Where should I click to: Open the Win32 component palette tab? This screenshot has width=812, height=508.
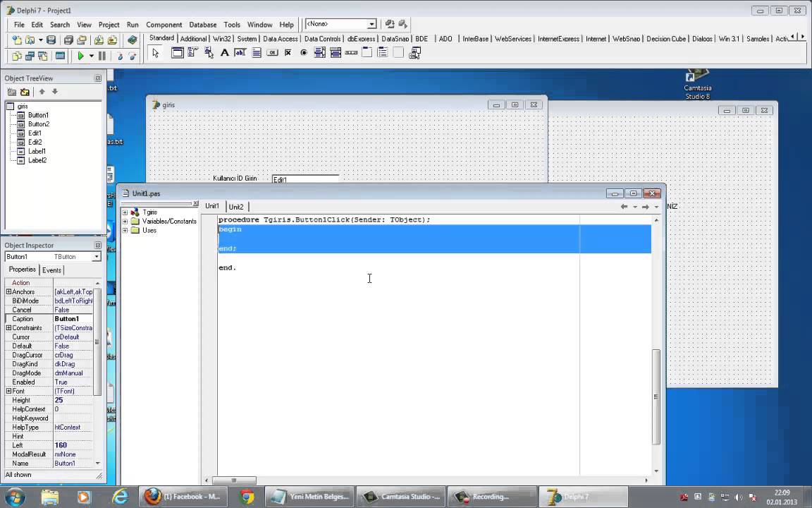coord(221,39)
